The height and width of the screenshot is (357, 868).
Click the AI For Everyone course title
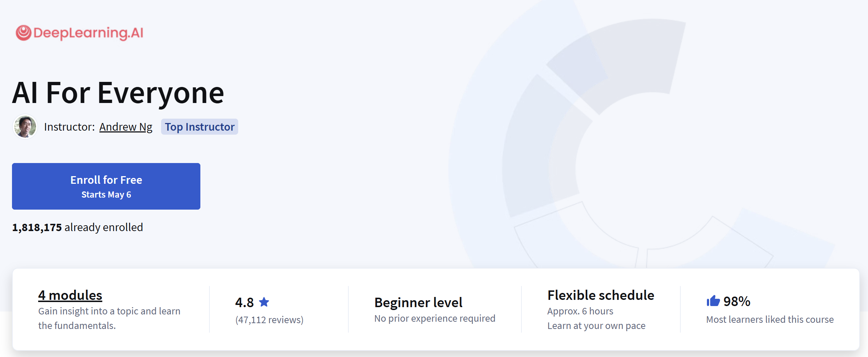pyautogui.click(x=118, y=92)
